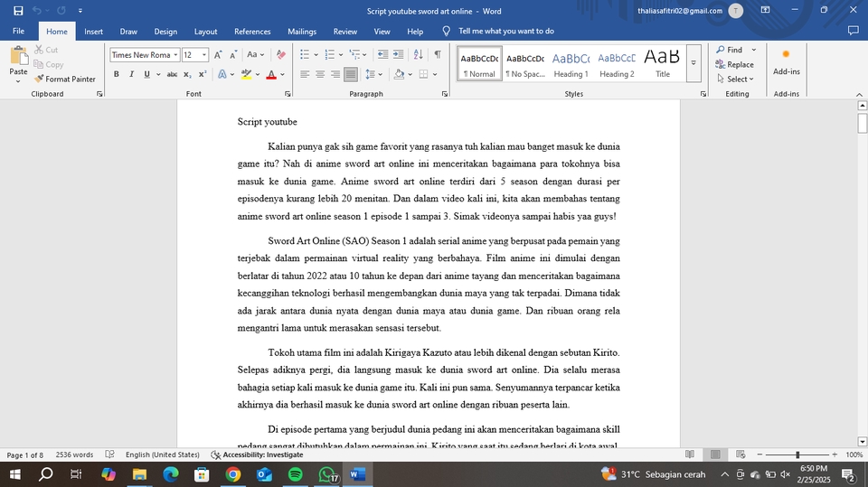The width and height of the screenshot is (868, 487).
Task: Switch to the Layout tab
Action: coord(205,32)
